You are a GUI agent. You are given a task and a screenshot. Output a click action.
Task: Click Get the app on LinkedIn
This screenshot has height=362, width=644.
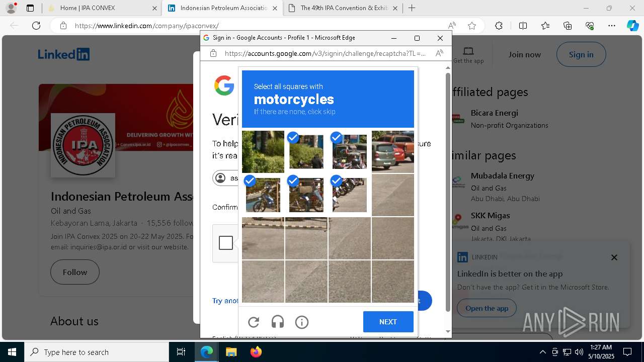[468, 55]
